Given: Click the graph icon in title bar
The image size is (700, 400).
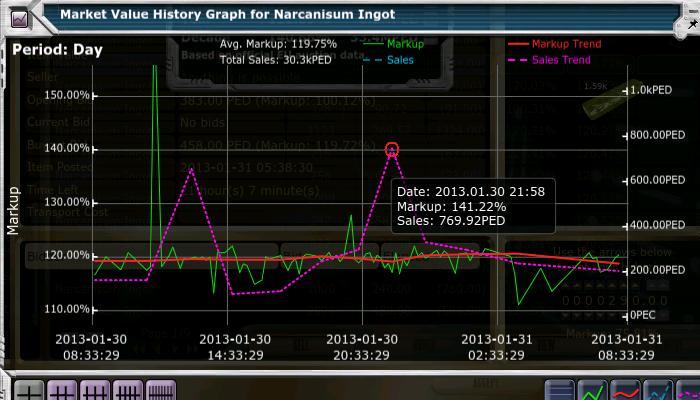Looking at the screenshot, I should [20, 15].
